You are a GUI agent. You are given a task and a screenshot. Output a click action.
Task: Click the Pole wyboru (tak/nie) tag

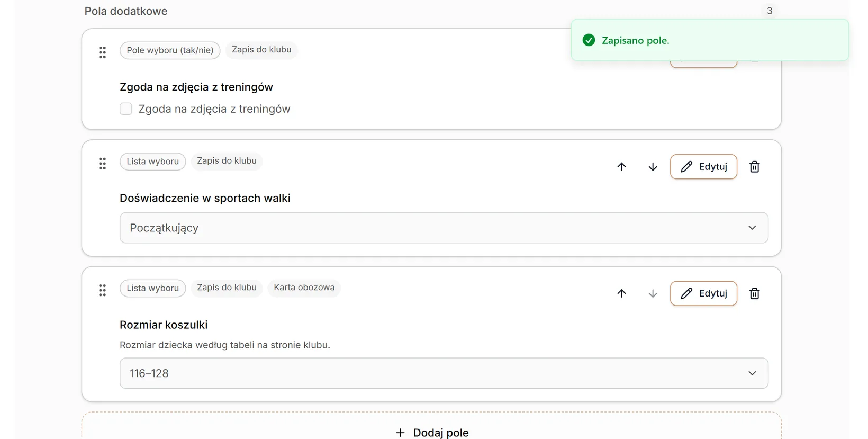pos(170,50)
